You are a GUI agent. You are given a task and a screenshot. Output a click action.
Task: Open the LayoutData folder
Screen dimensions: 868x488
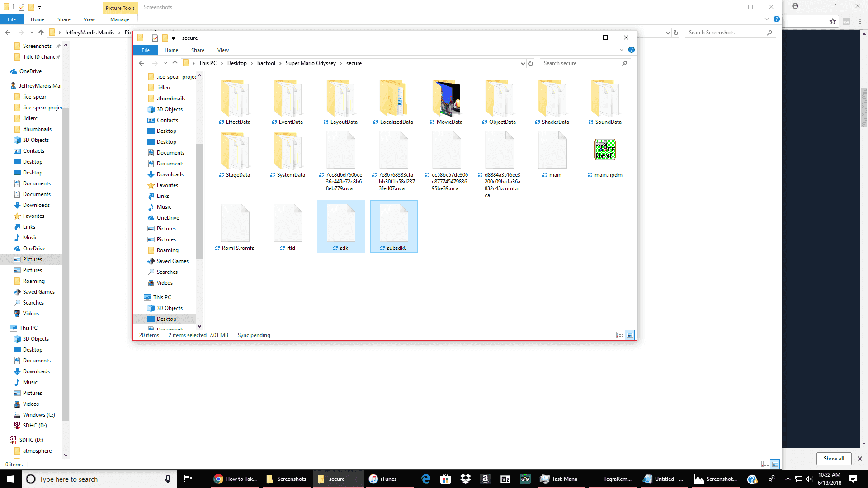[340, 102]
